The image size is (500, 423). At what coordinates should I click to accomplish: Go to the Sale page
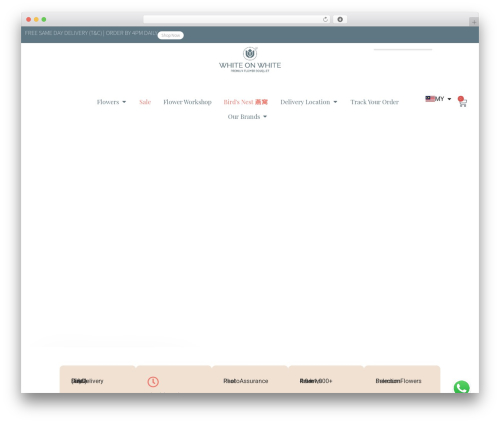coord(145,102)
